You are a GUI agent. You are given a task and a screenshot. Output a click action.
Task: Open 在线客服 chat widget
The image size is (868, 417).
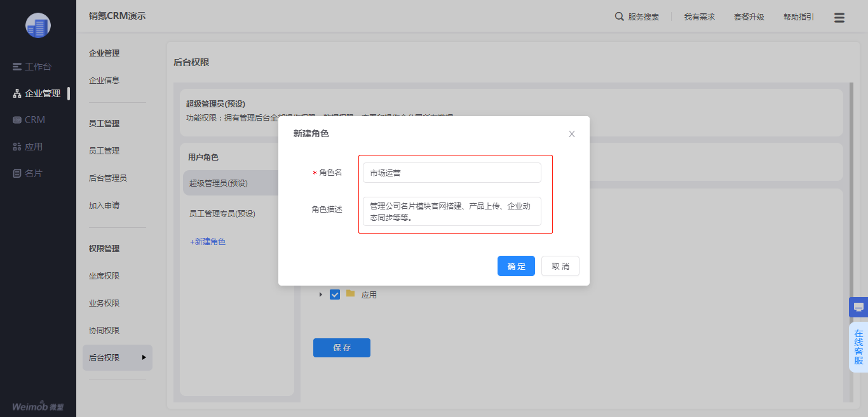(858, 347)
